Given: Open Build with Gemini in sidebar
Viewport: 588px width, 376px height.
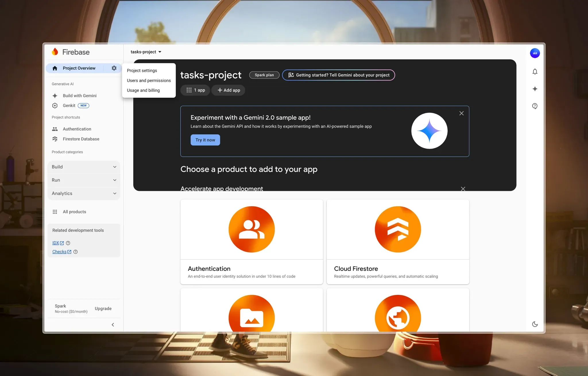Looking at the screenshot, I should (80, 96).
